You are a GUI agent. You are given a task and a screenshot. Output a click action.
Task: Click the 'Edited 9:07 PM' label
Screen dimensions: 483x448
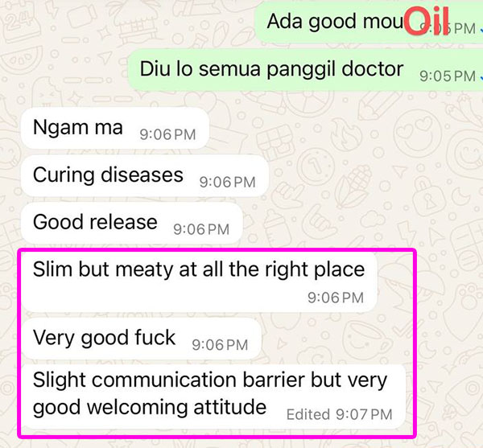340,415
